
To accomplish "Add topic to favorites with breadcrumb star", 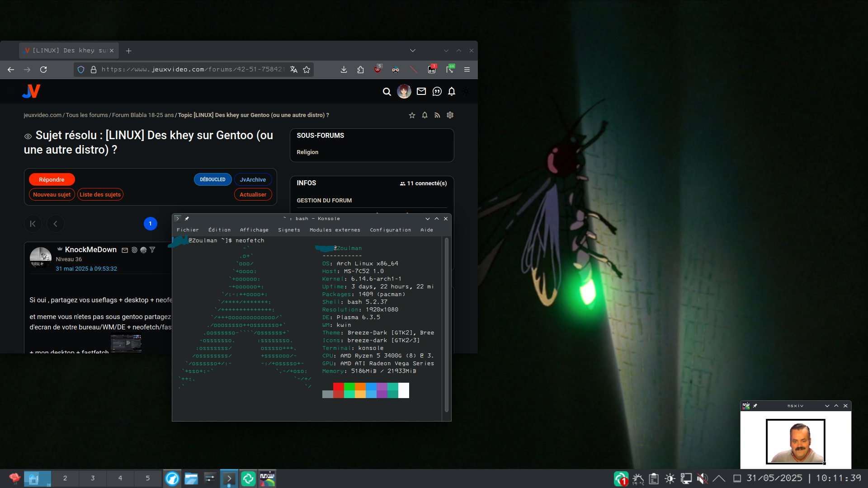I will point(412,115).
